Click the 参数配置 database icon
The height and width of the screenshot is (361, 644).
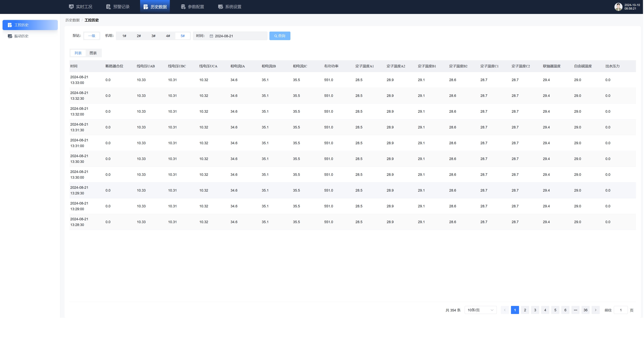183,7
